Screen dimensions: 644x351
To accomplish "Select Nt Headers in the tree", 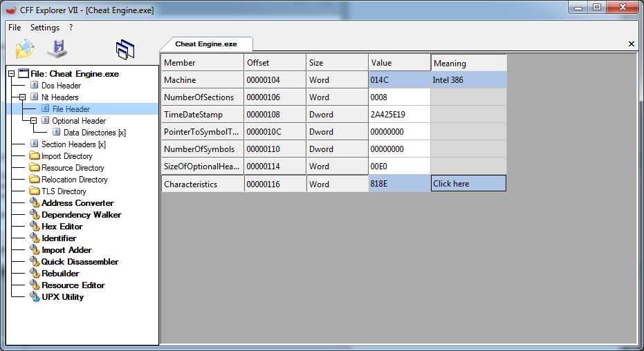I will tap(60, 97).
